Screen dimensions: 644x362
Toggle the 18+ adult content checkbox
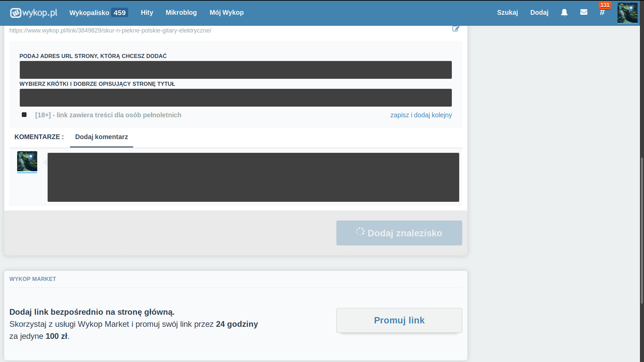(x=24, y=115)
